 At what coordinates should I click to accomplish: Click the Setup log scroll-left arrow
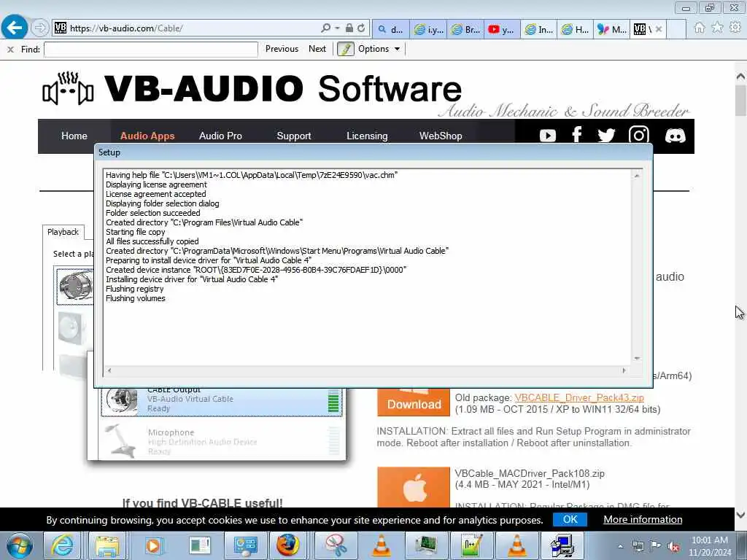[x=109, y=370]
